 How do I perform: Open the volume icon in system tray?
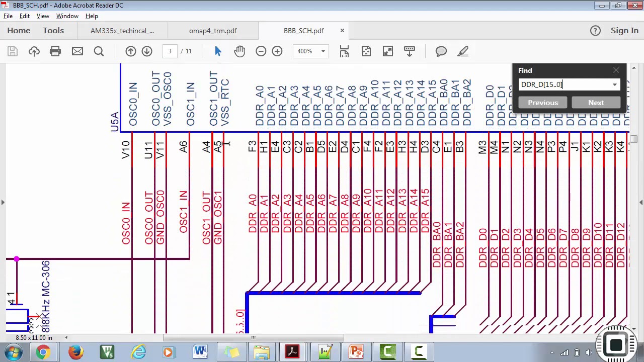click(590, 352)
